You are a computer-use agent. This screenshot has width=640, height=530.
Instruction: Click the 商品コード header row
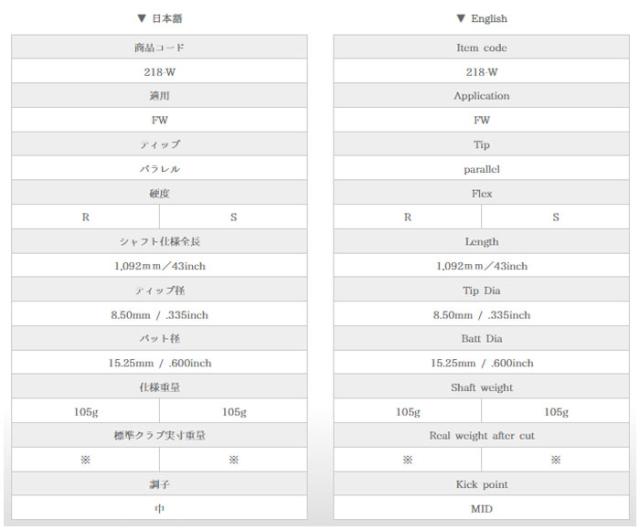pos(160,48)
